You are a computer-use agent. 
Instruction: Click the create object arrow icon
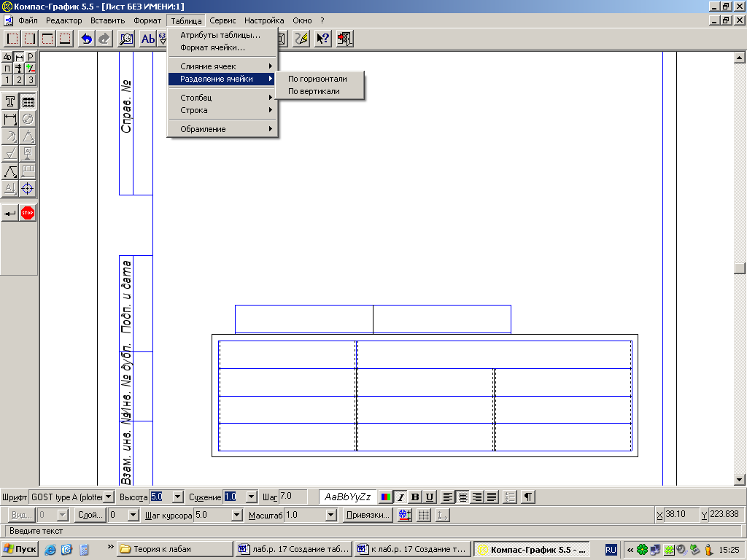click(x=10, y=213)
